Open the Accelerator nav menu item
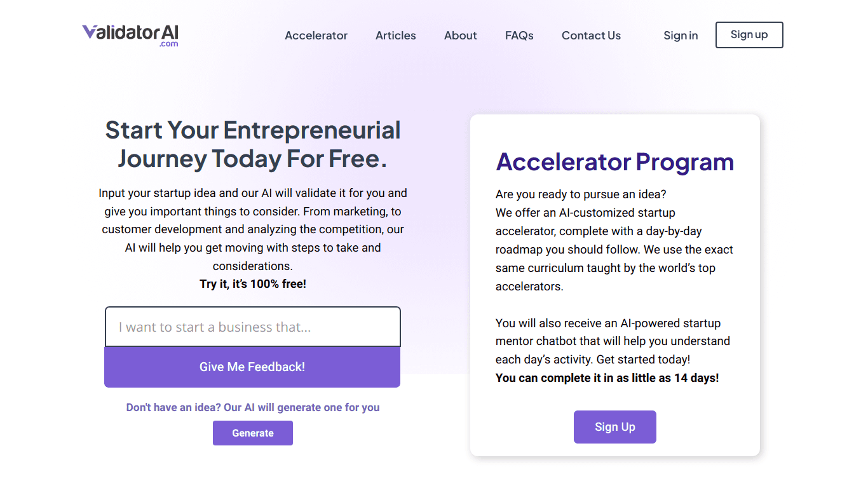The height and width of the screenshot is (488, 868). (x=316, y=36)
